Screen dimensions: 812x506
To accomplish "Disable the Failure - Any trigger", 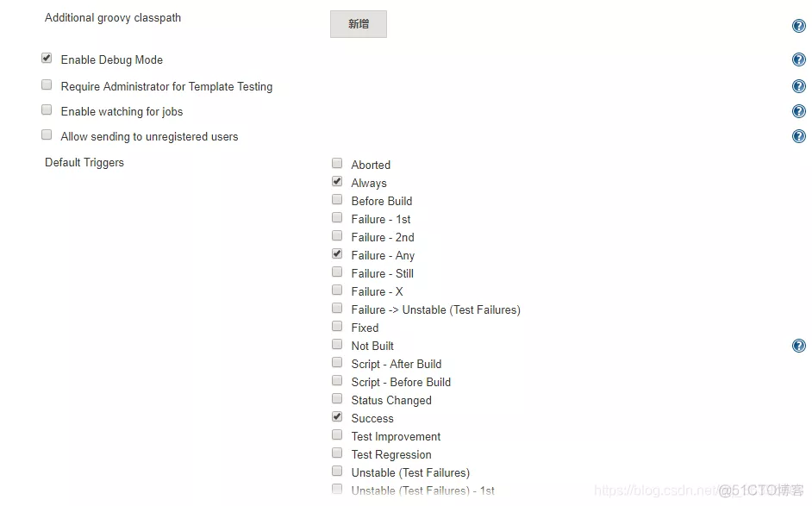I will 337,254.
